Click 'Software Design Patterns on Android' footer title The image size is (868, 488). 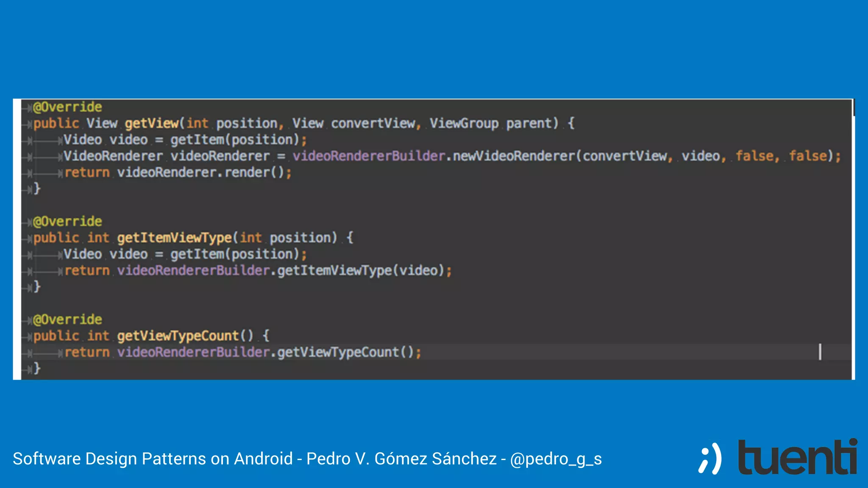click(153, 459)
